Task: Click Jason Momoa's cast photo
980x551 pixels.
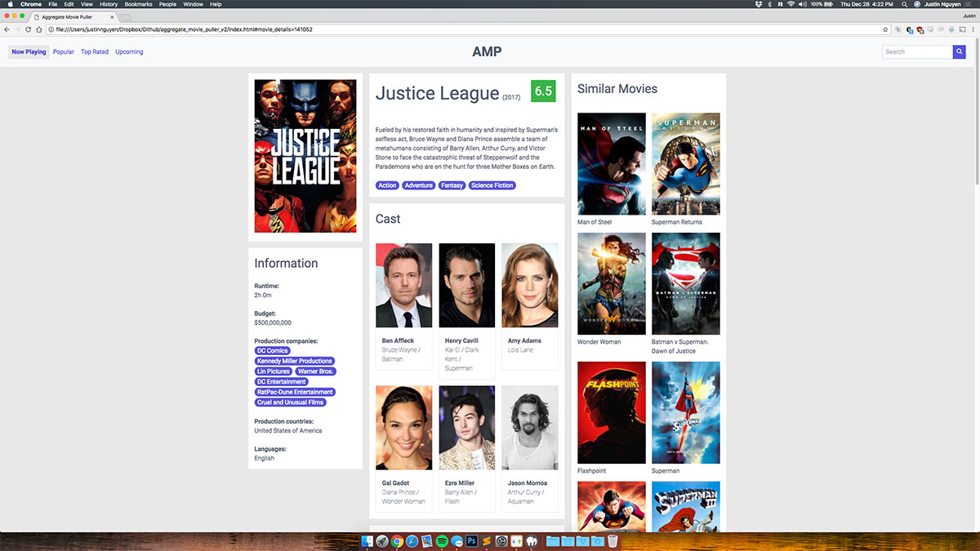Action: (x=530, y=428)
